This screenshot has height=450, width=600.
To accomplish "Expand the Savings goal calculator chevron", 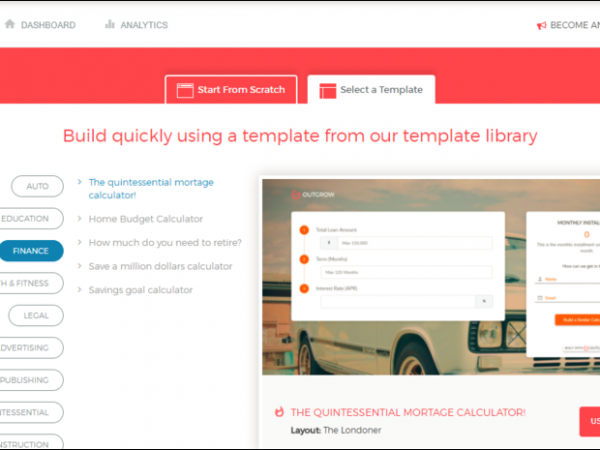I will 79,290.
